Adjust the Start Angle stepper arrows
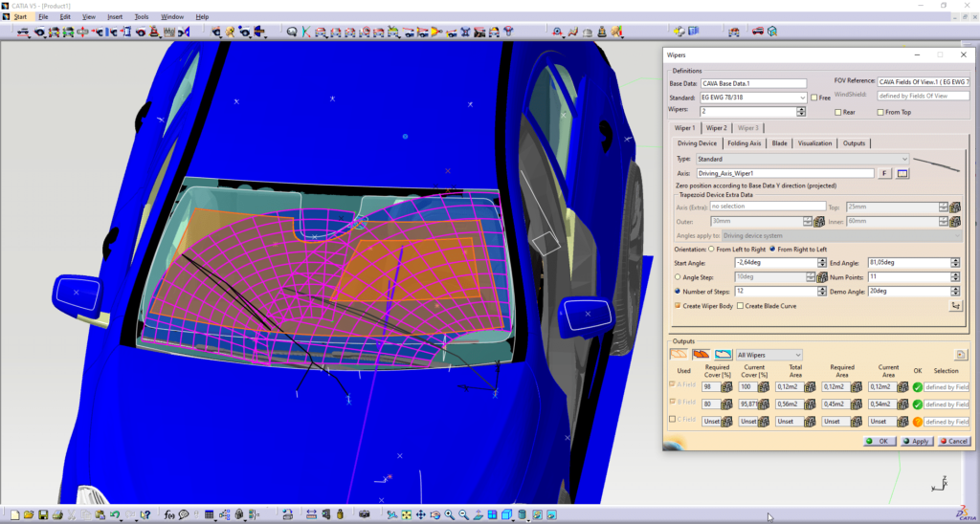 click(822, 263)
